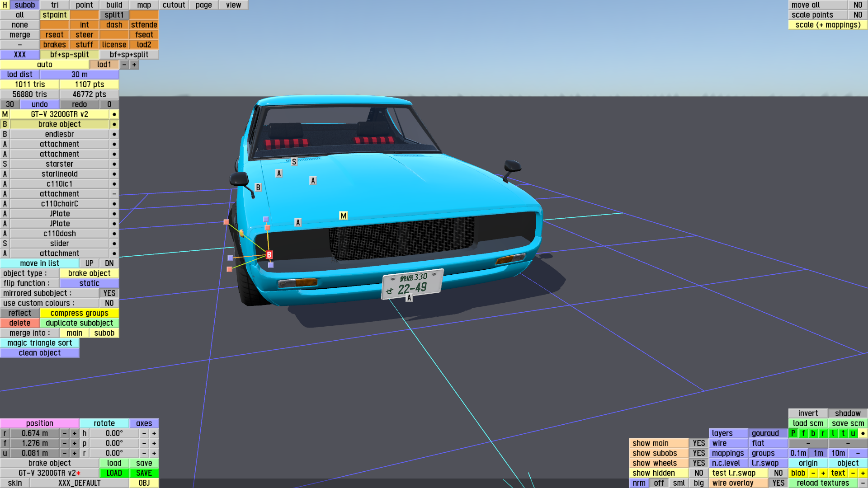Image resolution: width=868 pixels, height=488 pixels.
Task: Click the yellow M marker on hood
Action: pos(343,216)
